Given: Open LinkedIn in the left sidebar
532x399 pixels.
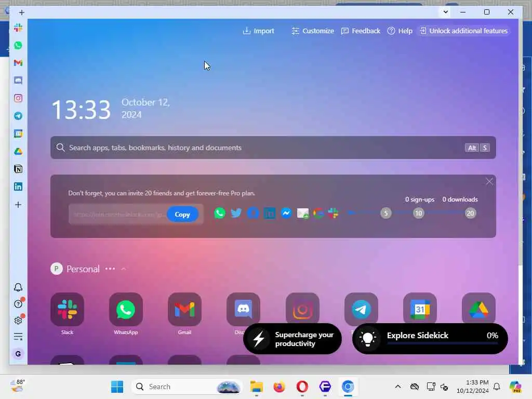Looking at the screenshot, I should pyautogui.click(x=18, y=187).
